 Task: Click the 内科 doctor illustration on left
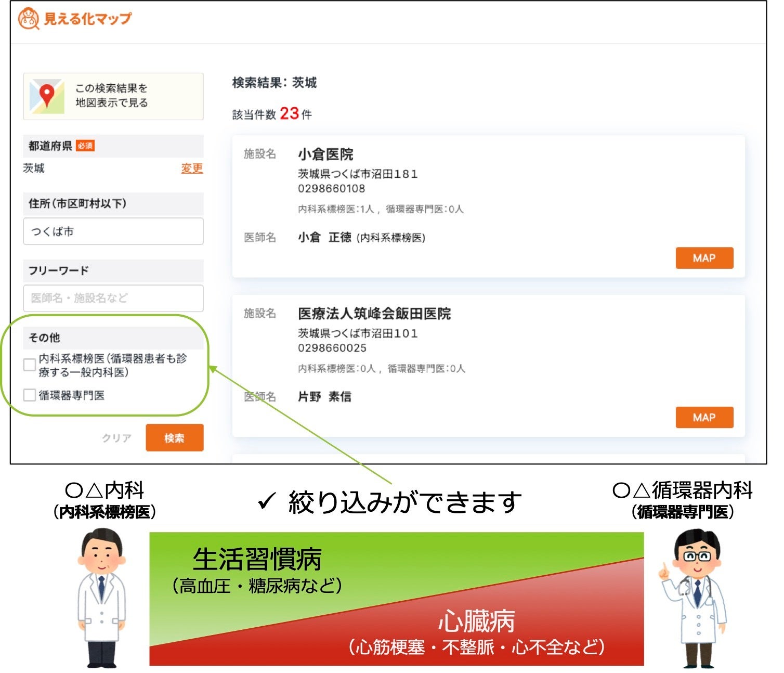(x=102, y=598)
